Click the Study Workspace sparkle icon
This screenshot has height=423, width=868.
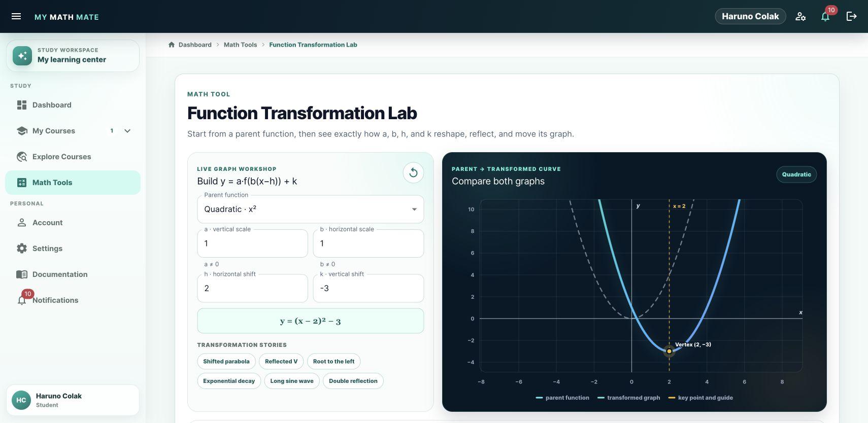coord(22,56)
